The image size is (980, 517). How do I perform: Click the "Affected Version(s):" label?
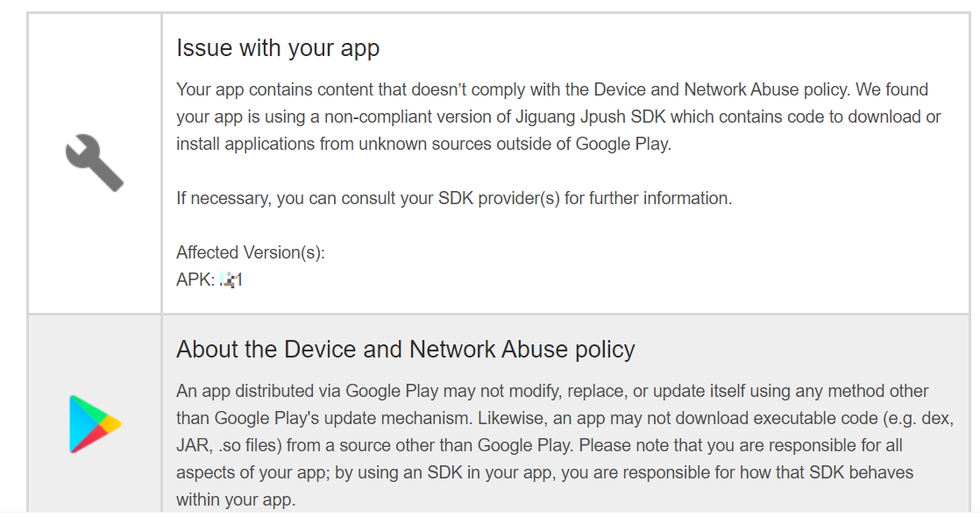pos(251,252)
